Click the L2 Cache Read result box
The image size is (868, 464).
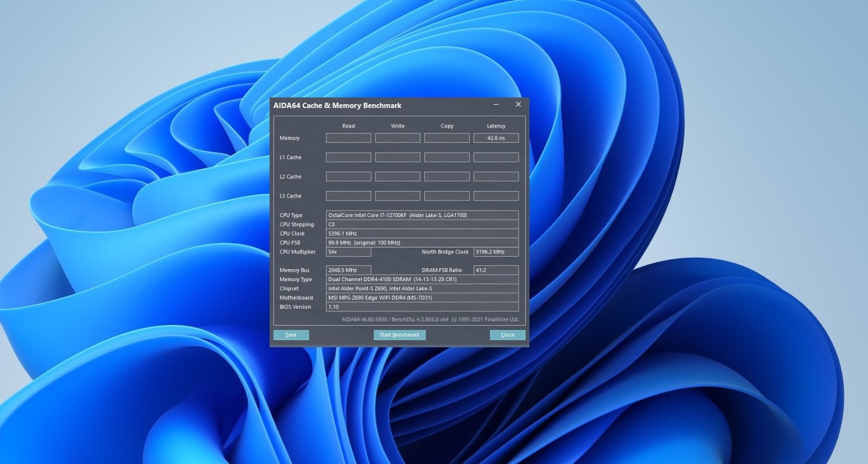coord(348,176)
